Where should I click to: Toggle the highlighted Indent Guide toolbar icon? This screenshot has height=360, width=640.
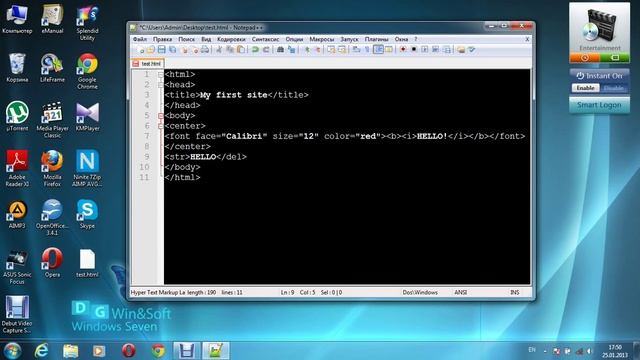[x=378, y=50]
